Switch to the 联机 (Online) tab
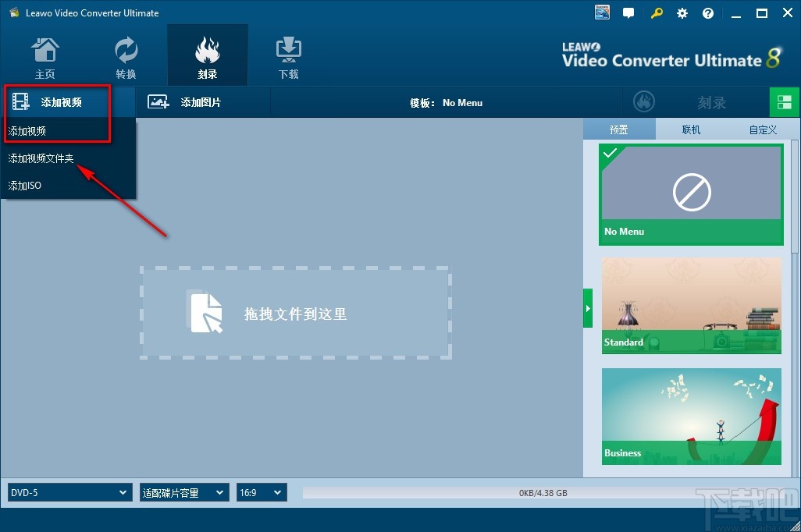801x532 pixels. tap(690, 129)
